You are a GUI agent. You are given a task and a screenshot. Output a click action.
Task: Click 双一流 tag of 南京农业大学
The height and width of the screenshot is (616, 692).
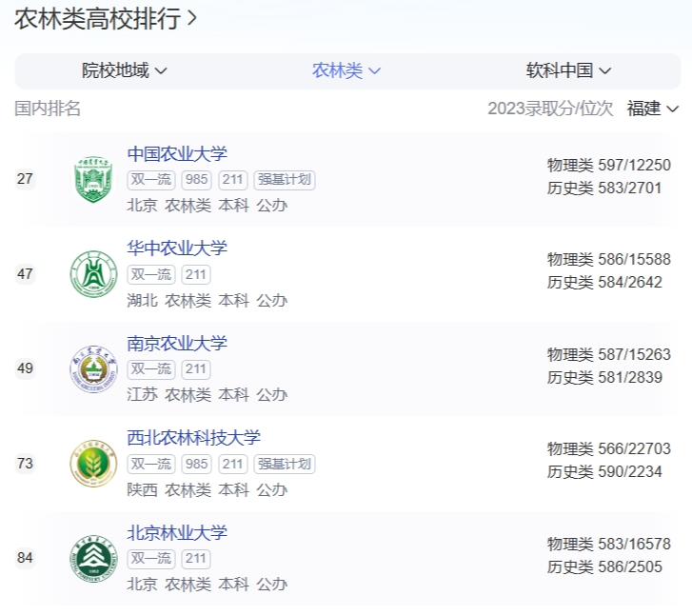point(151,369)
